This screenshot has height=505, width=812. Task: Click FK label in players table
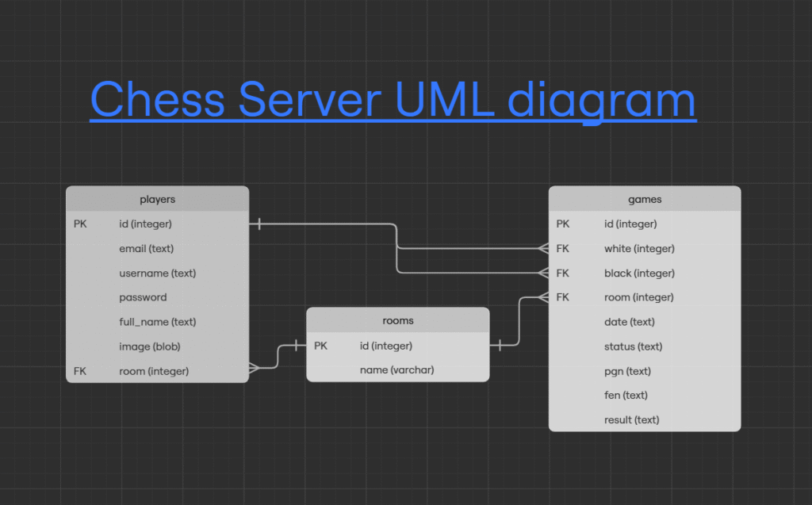click(80, 371)
